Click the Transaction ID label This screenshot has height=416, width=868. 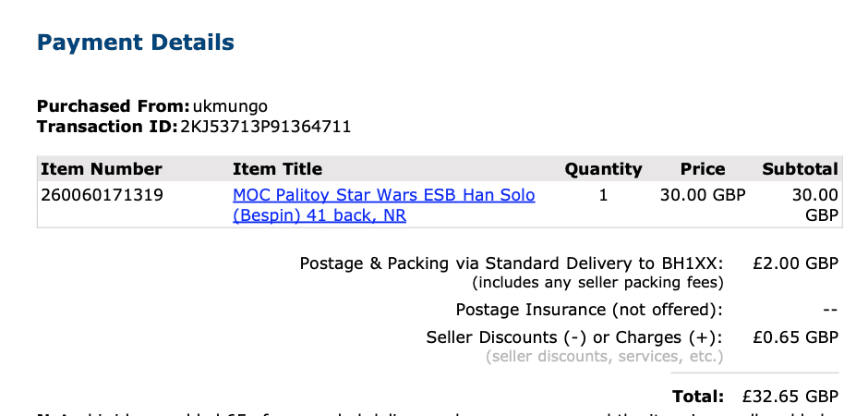(106, 126)
